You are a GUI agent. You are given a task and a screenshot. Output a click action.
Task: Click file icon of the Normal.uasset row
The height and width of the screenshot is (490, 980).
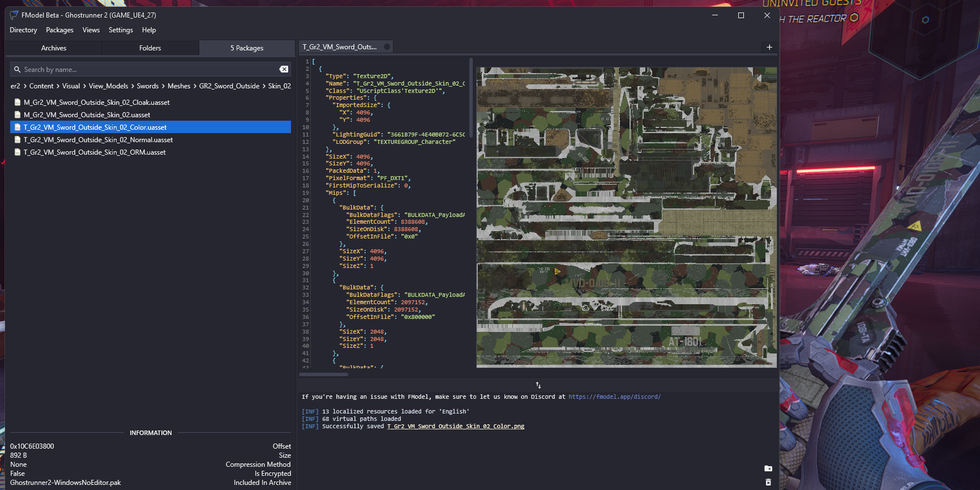(18, 140)
